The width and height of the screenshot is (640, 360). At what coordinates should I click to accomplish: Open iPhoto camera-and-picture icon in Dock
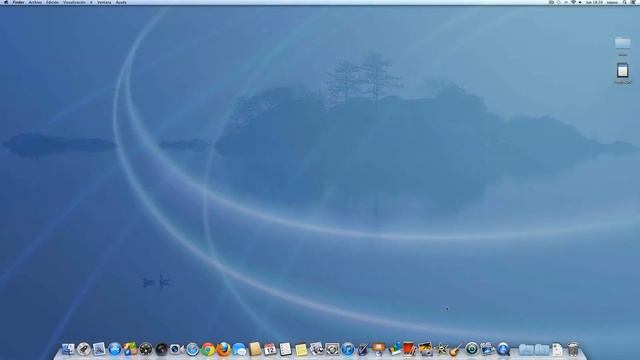click(x=425, y=349)
